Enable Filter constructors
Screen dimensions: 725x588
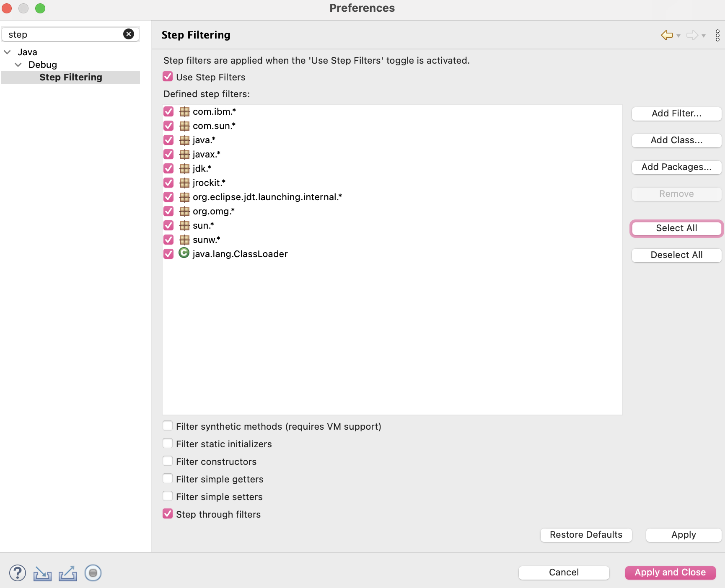tap(168, 461)
